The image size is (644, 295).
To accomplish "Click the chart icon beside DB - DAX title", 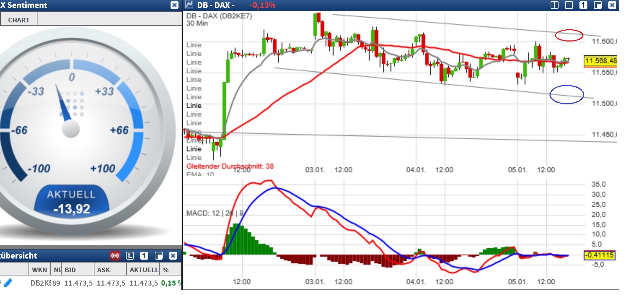I will coord(189,5).
